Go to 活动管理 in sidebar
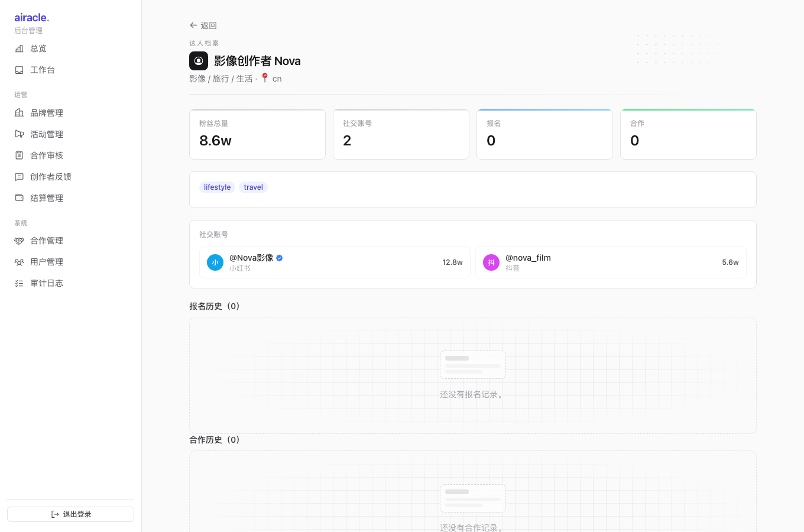 pyautogui.click(x=70, y=134)
